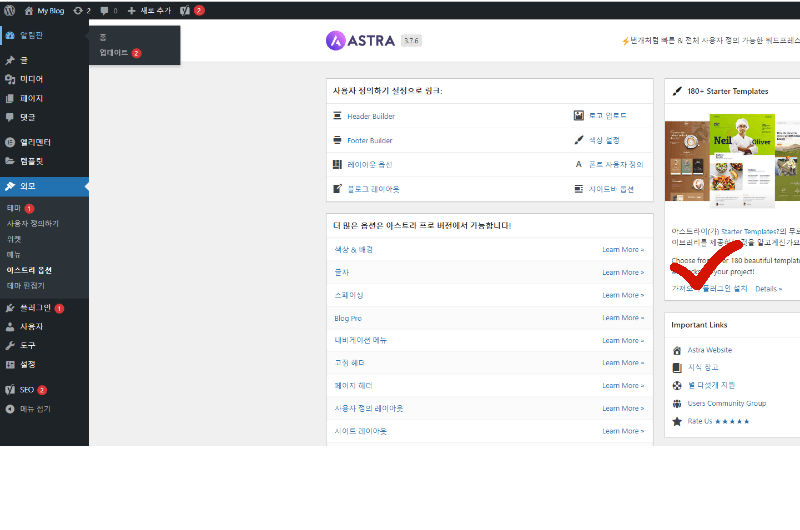The image size is (800, 530).
Task: Open 사용자 정의 레이아웃 pro option
Action: click(x=368, y=409)
